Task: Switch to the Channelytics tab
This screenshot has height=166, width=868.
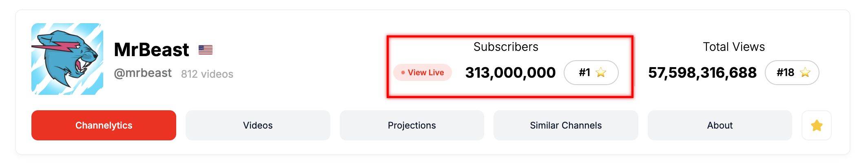Action: 104,125
